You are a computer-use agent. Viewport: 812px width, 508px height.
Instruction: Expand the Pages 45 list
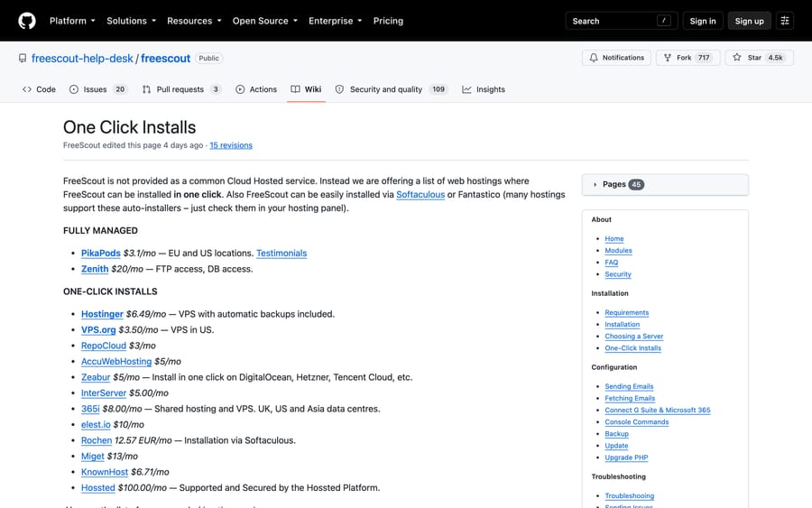[x=665, y=184]
